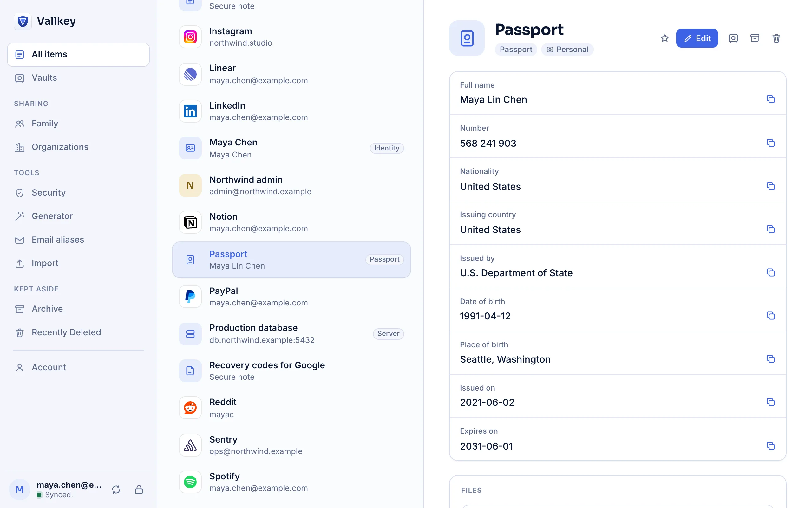
Task: Open the Security tool
Action: point(78,193)
